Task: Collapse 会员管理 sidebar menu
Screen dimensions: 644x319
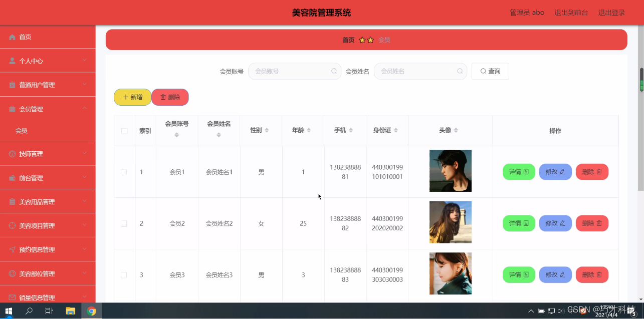Action: pos(48,109)
